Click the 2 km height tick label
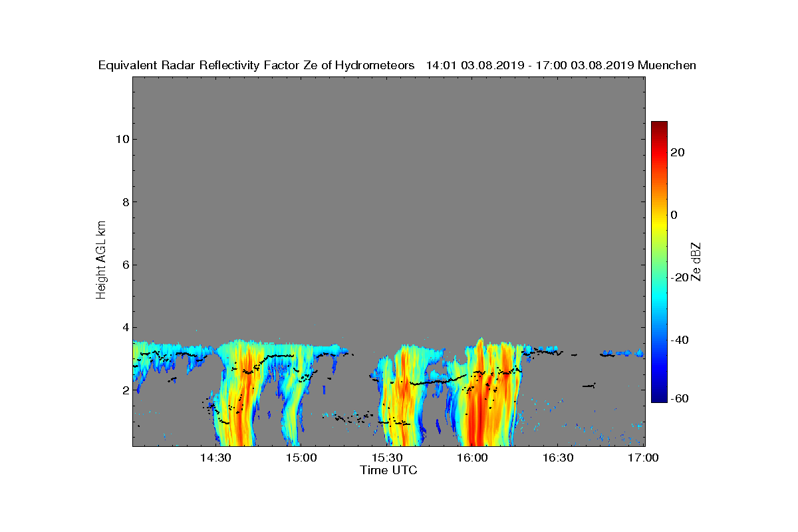798x532 pixels. pos(125,390)
